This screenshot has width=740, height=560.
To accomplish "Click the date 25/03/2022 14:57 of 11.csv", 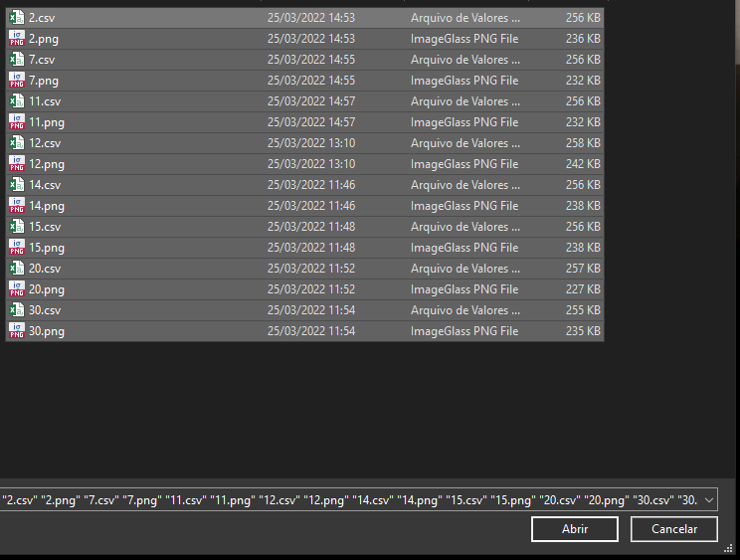I will [311, 101].
